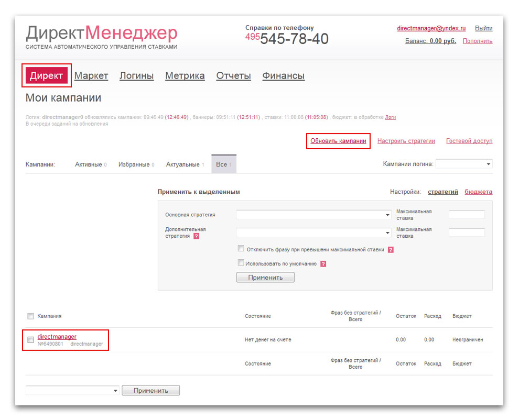This screenshot has width=519, height=420.
Task: Expand the Дополнительная стратегия dropdown
Action: coord(313,233)
